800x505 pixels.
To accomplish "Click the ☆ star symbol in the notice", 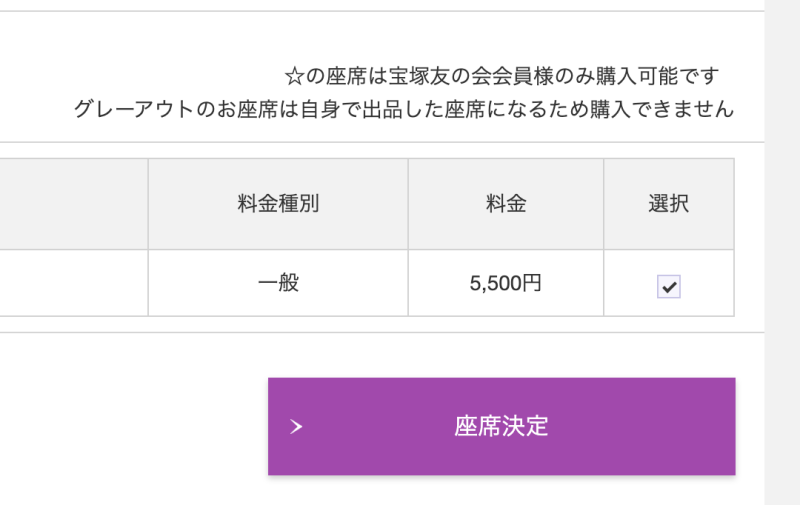I will 294,77.
